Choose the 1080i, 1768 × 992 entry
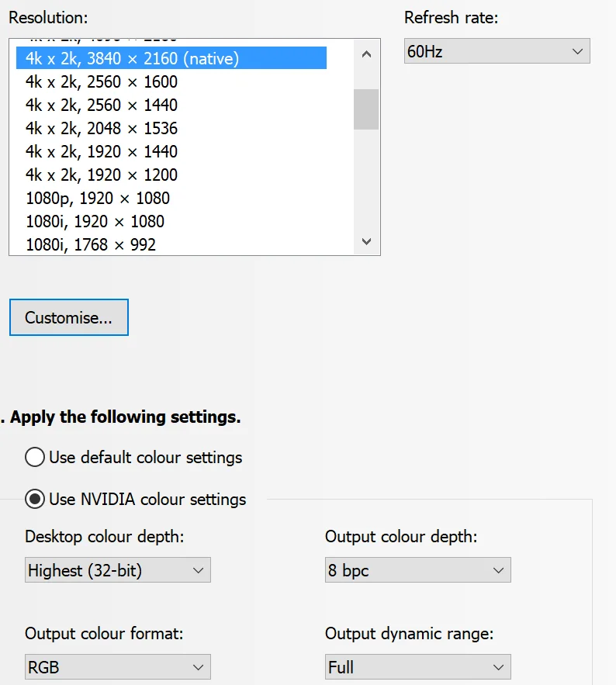The height and width of the screenshot is (685, 616). point(171,244)
